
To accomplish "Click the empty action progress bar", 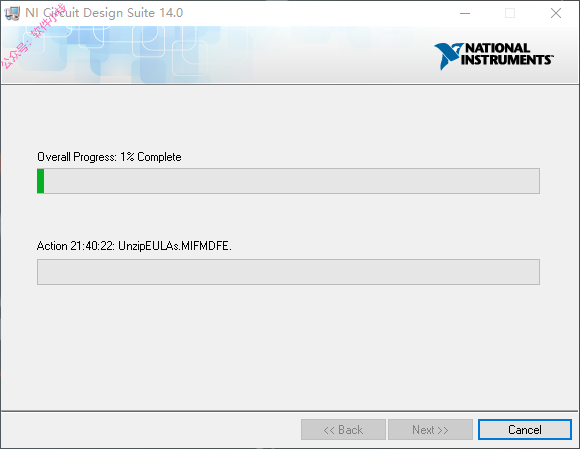I will click(288, 272).
